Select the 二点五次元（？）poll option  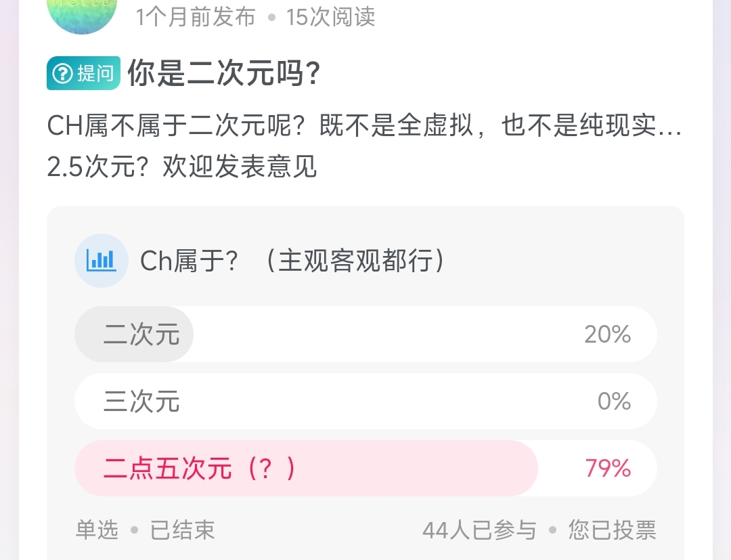(x=365, y=468)
